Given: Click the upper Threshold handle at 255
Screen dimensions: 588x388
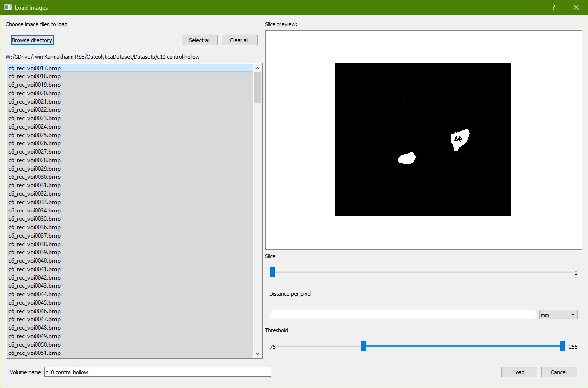Looking at the screenshot, I should [x=562, y=346].
